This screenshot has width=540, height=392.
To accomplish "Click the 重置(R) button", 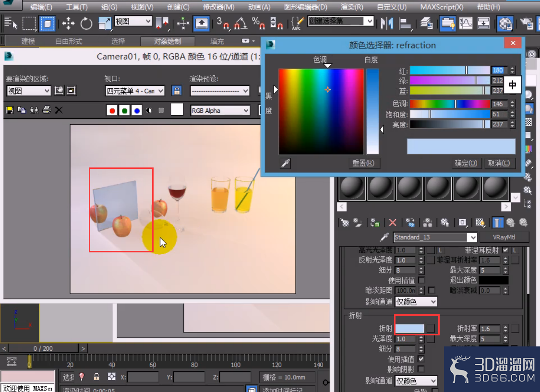I will (363, 163).
